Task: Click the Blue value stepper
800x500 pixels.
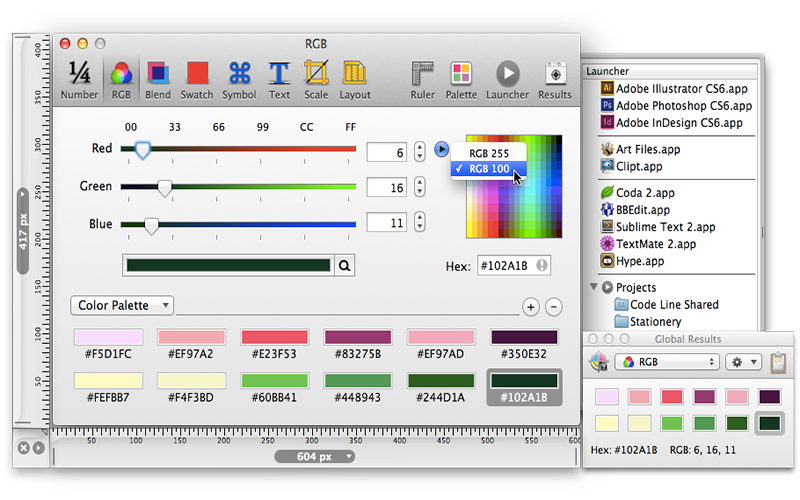Action: [x=419, y=222]
